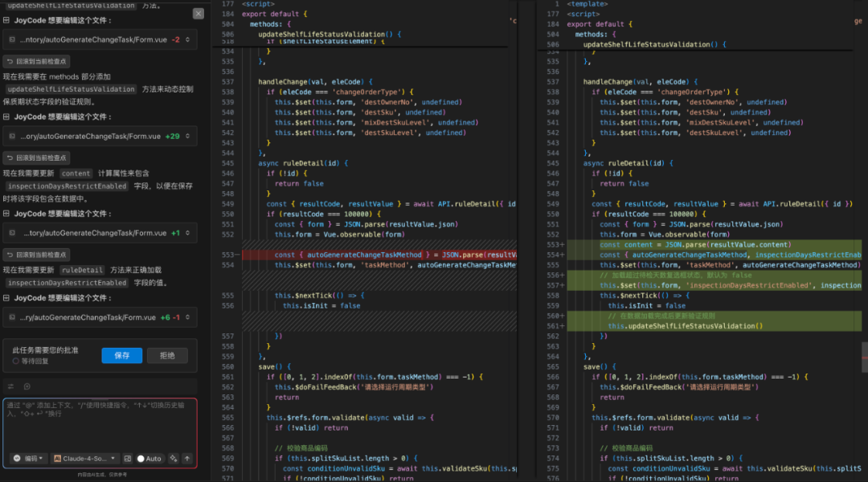This screenshot has width=868, height=482.
Task: Click the deleted line 553 in the left diff pane
Action: [379, 255]
